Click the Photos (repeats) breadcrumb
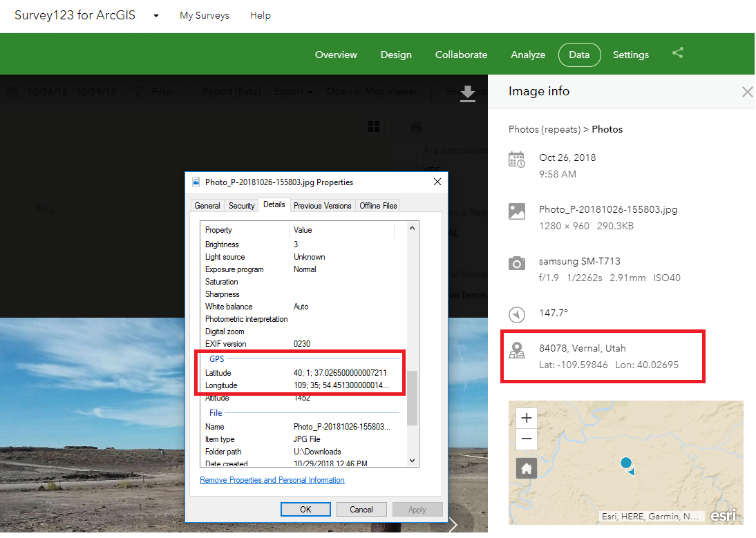Viewport: 756px width, 538px height. [545, 130]
